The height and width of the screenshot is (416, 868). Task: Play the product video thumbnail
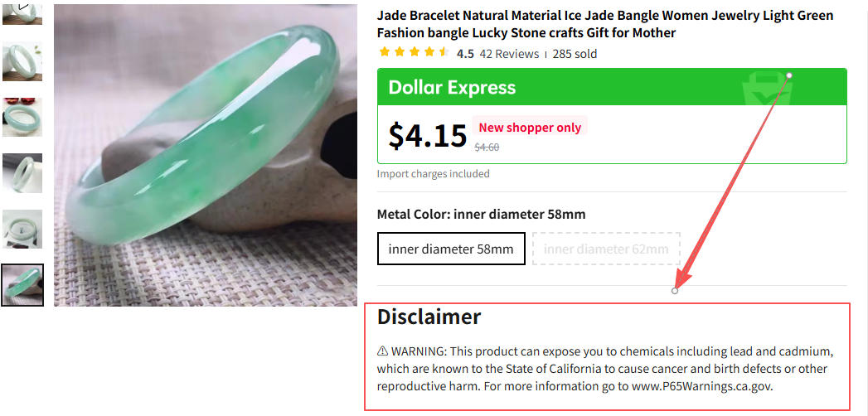pos(22,10)
